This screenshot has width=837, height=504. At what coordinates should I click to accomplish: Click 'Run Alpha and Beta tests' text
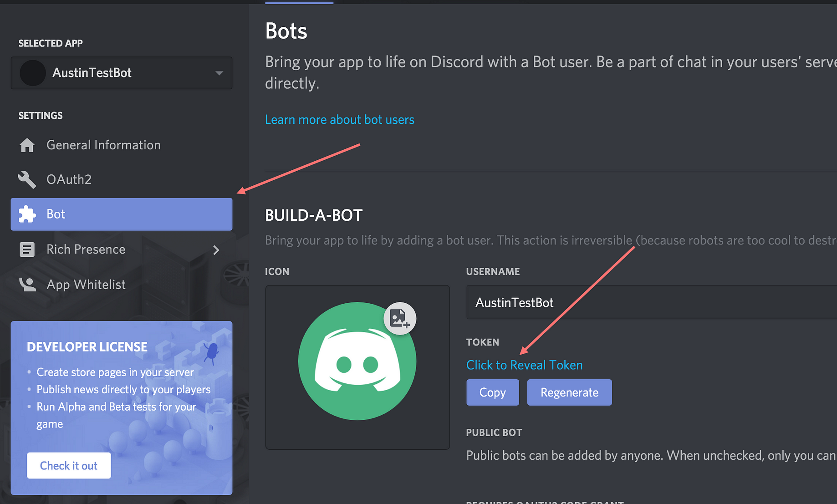tap(116, 415)
